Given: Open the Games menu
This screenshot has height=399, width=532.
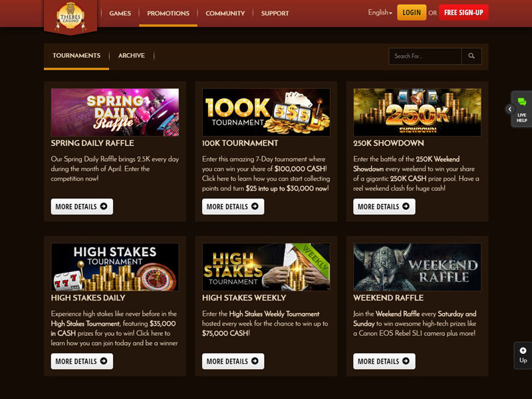Looking at the screenshot, I should (x=120, y=13).
